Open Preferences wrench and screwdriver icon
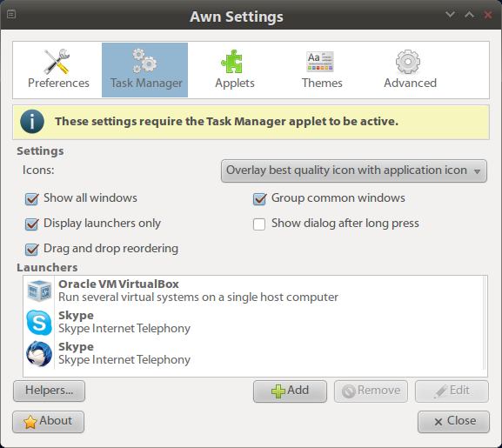 pos(57,61)
